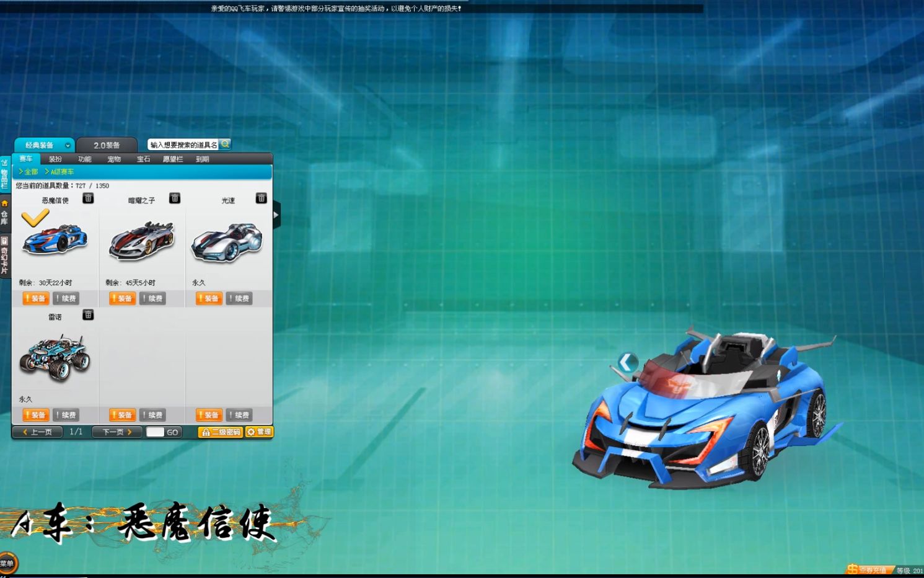Select the 光速 car thumbnail
This screenshot has width=924, height=578.
(227, 241)
